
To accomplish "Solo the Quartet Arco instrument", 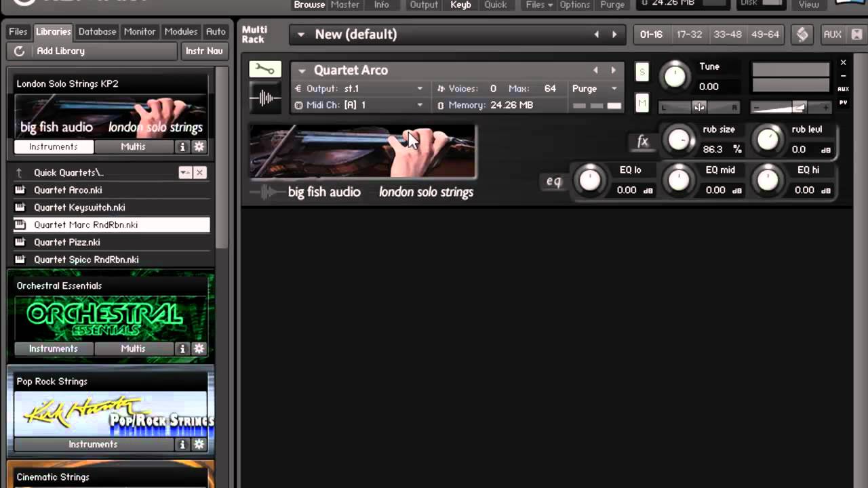I will (x=642, y=72).
